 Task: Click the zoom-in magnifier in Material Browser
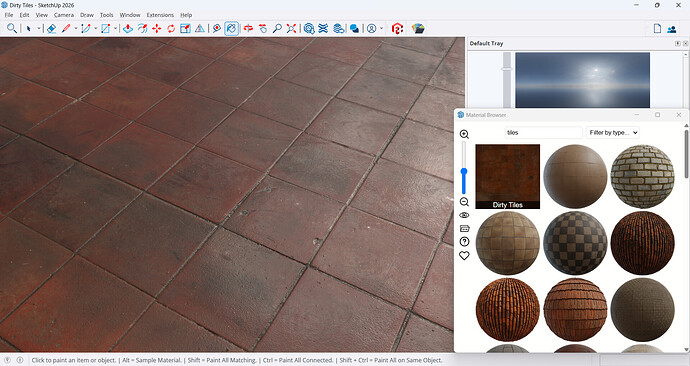[x=464, y=134]
